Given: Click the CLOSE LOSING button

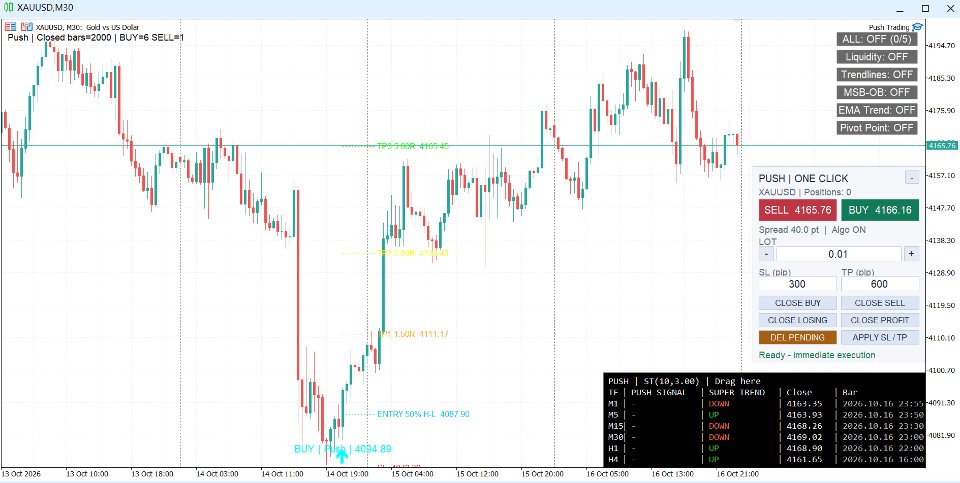Looking at the screenshot, I should [797, 320].
